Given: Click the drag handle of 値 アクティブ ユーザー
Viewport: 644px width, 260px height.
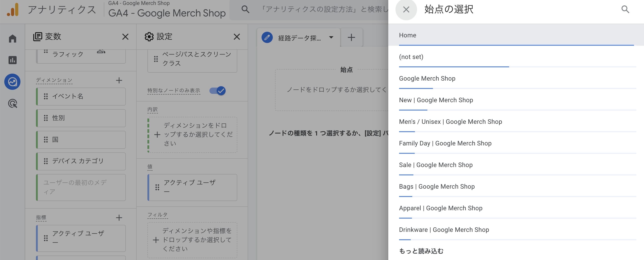Looking at the screenshot, I should 157,187.
